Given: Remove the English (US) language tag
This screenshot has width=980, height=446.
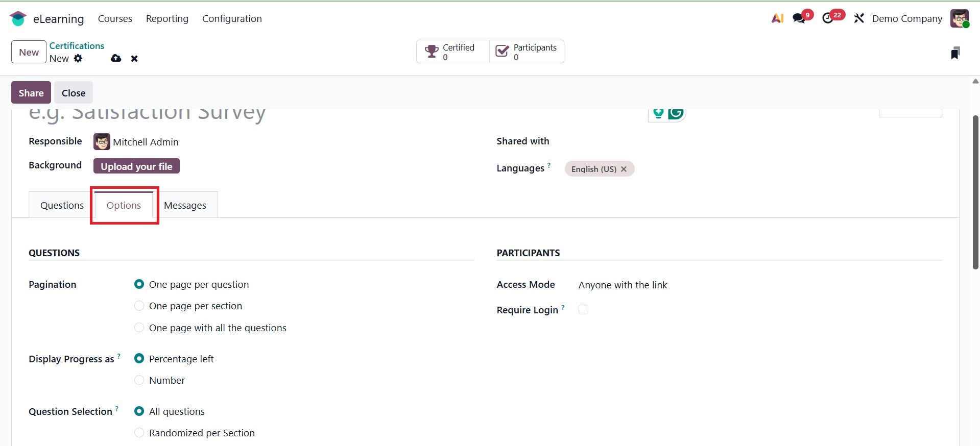Looking at the screenshot, I should (624, 169).
